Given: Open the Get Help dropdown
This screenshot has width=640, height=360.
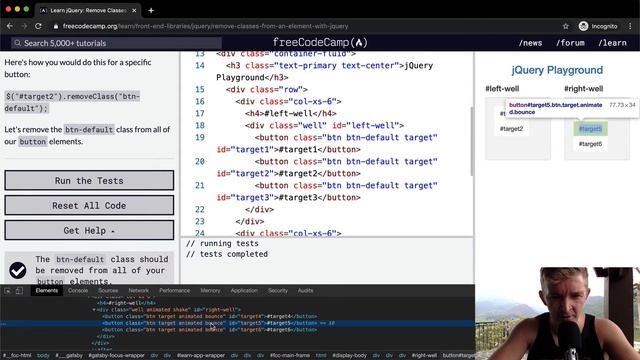Looking at the screenshot, I should [x=89, y=230].
